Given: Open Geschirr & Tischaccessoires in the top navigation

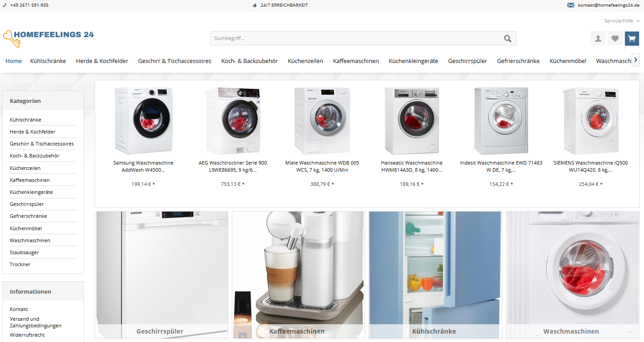Looking at the screenshot, I should click(175, 61).
